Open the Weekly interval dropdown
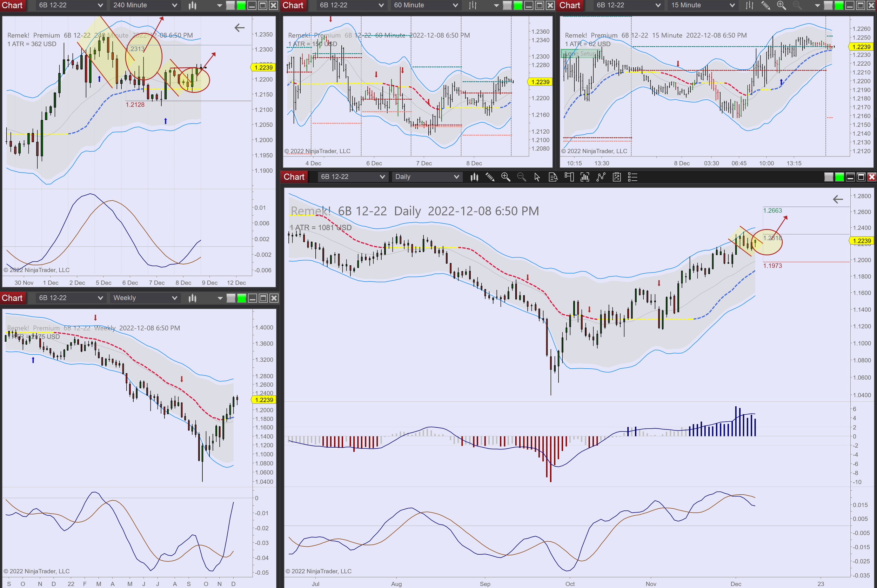The width and height of the screenshot is (877, 588). [174, 298]
